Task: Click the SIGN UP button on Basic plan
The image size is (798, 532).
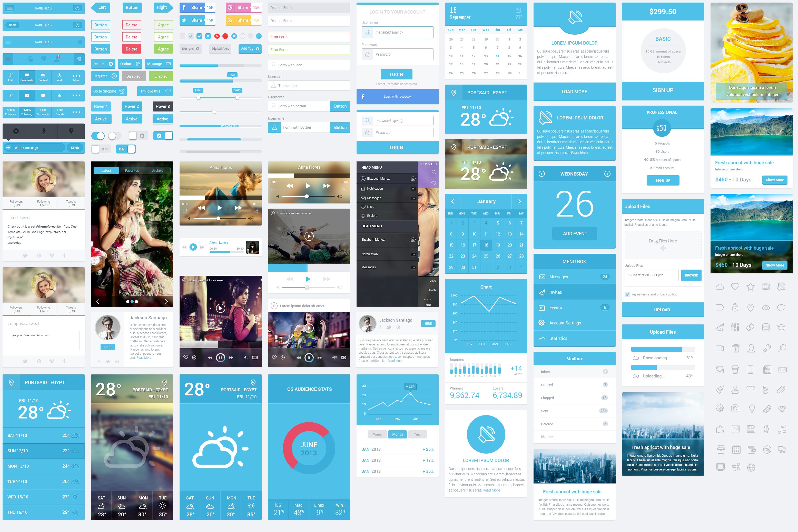Action: click(662, 90)
